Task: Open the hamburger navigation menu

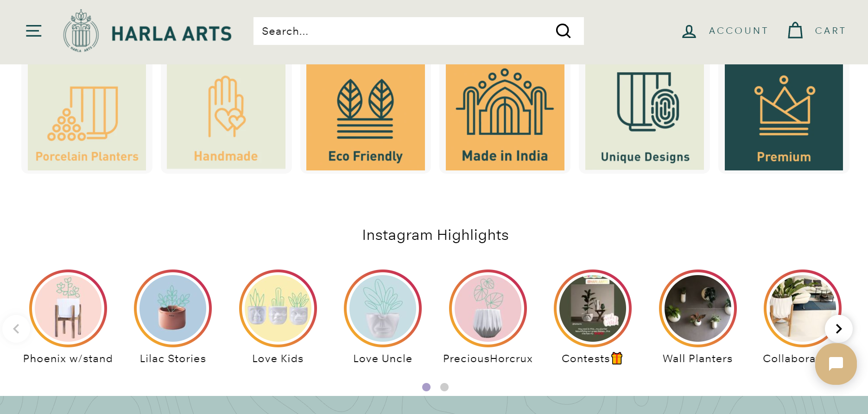Action: [x=33, y=31]
